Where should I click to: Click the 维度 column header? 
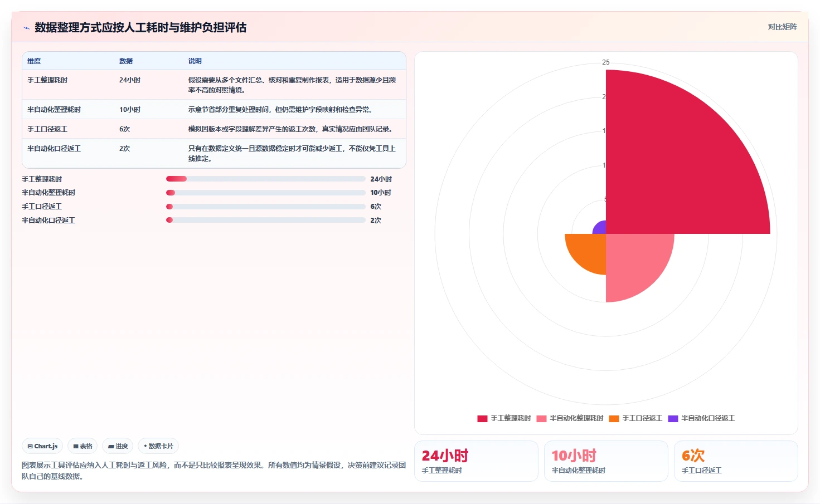click(x=34, y=61)
